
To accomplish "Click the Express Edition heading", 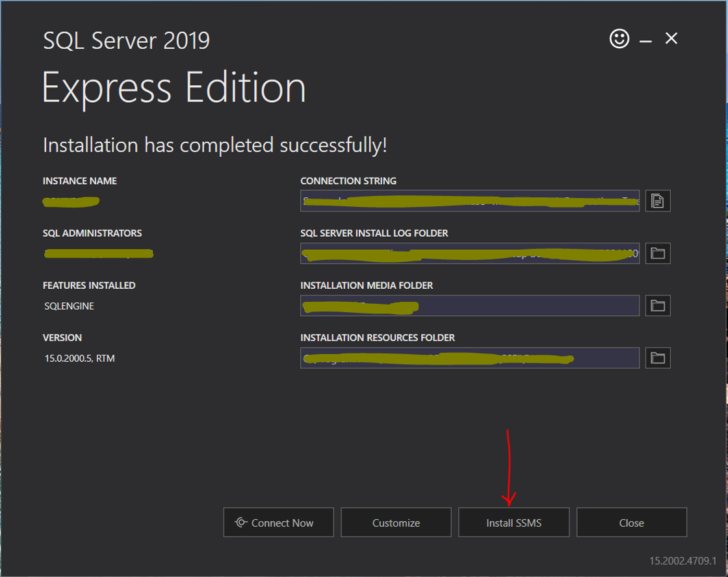I will click(174, 88).
